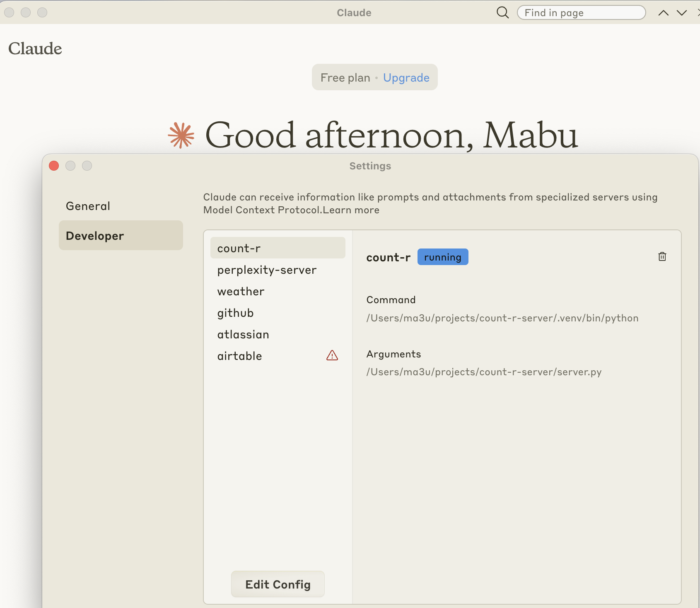Click the count-r heading in details pane
The width and height of the screenshot is (700, 608).
click(x=389, y=257)
